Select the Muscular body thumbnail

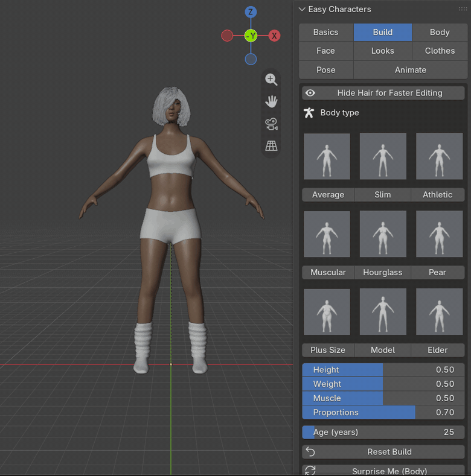[327, 234]
